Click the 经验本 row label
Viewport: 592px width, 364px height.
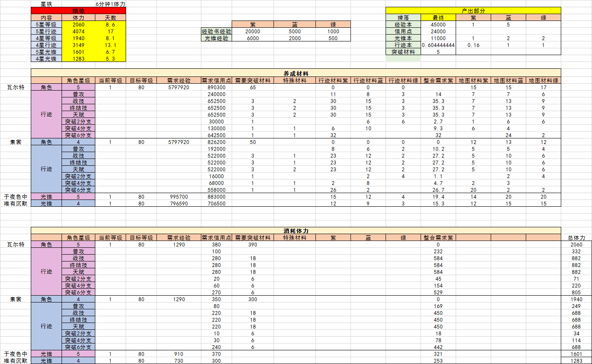coord(403,24)
